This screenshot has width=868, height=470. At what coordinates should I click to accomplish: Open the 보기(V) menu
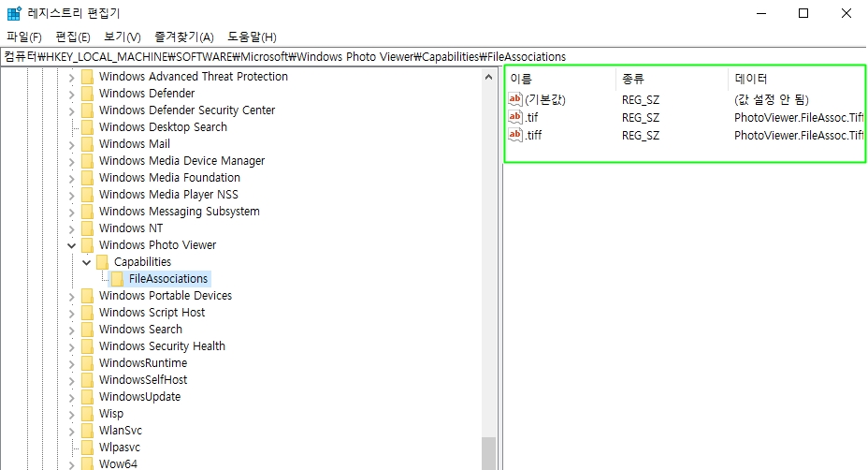[x=123, y=37]
